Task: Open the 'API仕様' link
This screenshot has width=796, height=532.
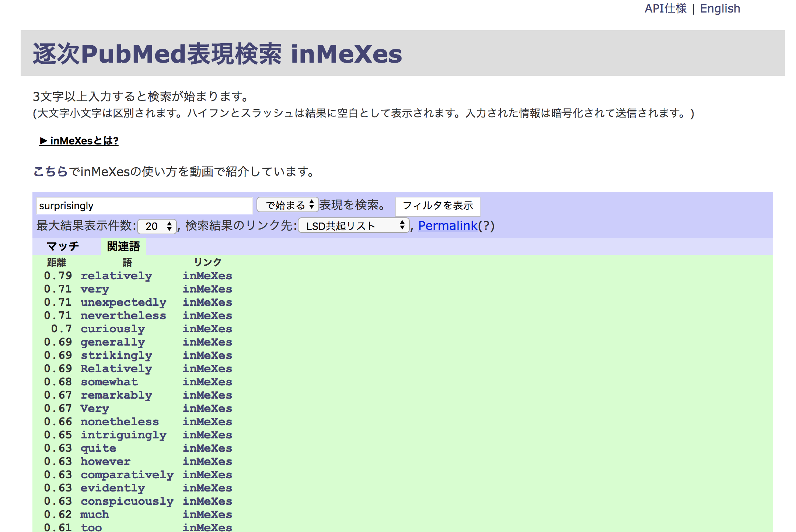Action: point(665,8)
